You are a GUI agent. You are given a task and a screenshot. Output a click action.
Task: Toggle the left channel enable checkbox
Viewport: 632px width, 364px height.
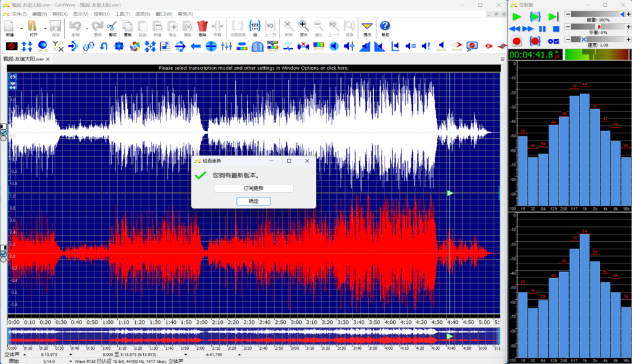3,132
